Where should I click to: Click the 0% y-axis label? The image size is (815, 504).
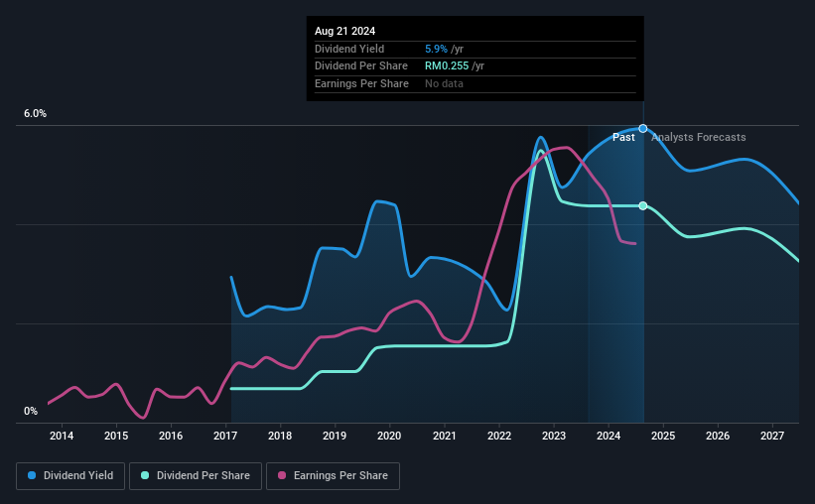(31, 411)
